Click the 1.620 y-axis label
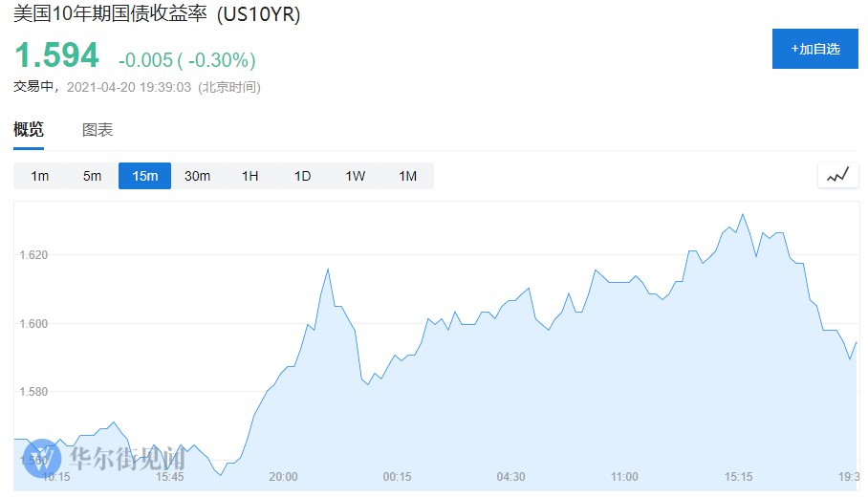The width and height of the screenshot is (868, 498). click(33, 255)
